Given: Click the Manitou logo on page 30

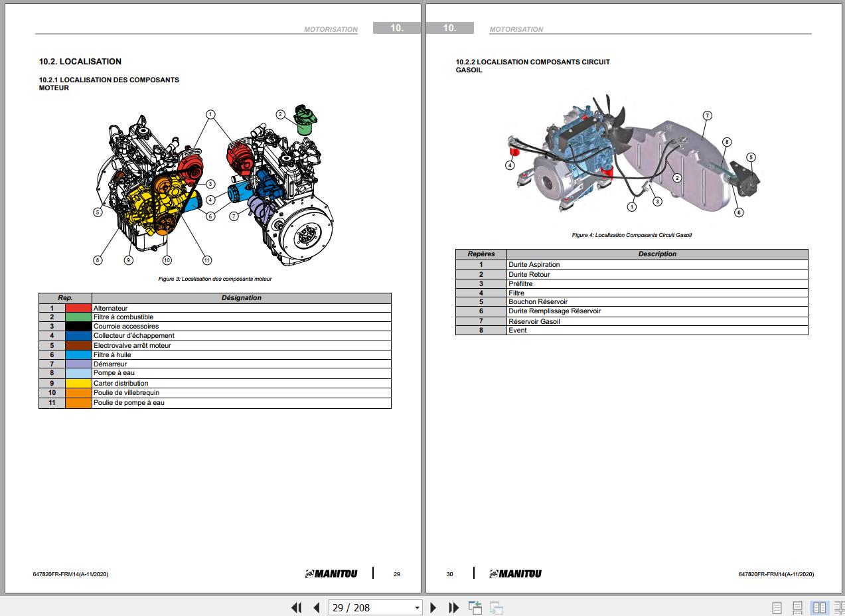Looking at the screenshot, I should pyautogui.click(x=515, y=574).
